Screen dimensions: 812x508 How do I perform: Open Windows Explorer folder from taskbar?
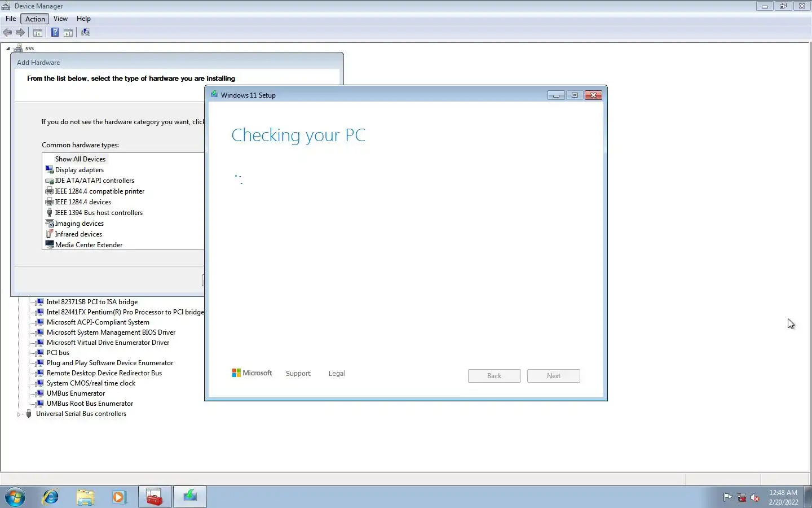pos(85,497)
